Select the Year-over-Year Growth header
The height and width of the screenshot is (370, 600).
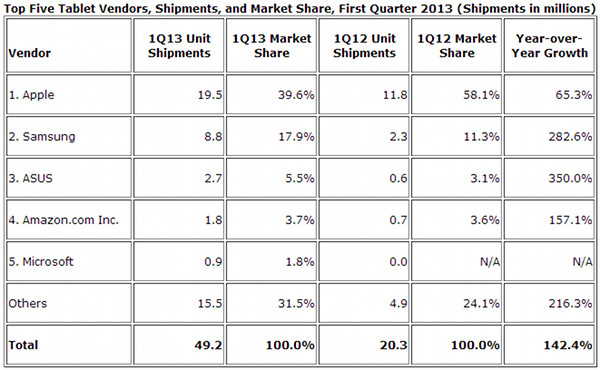(549, 46)
